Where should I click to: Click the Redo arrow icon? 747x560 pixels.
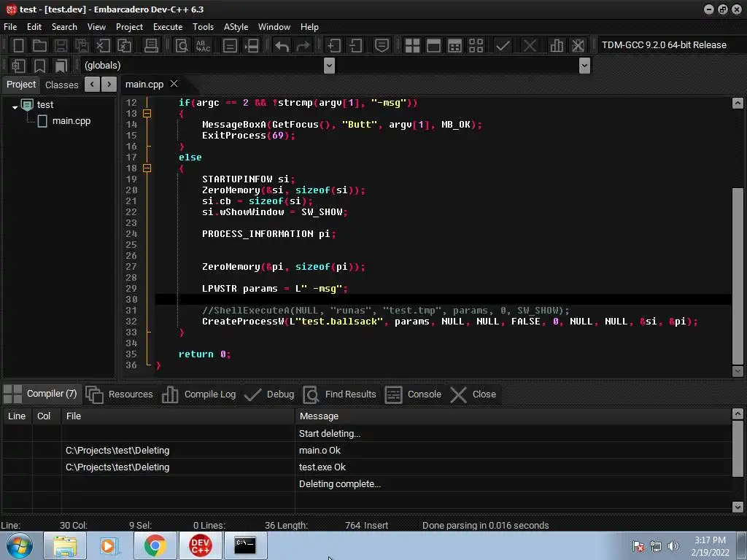(303, 46)
